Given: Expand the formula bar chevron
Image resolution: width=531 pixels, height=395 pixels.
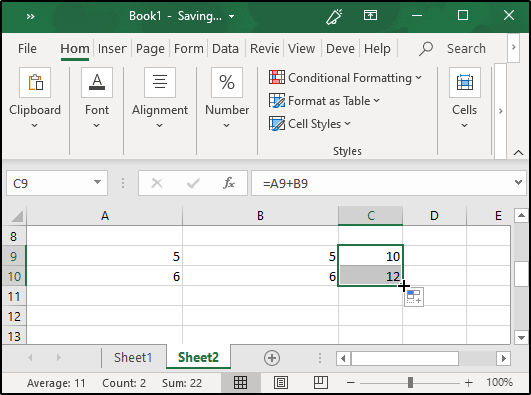Looking at the screenshot, I should pyautogui.click(x=518, y=183).
